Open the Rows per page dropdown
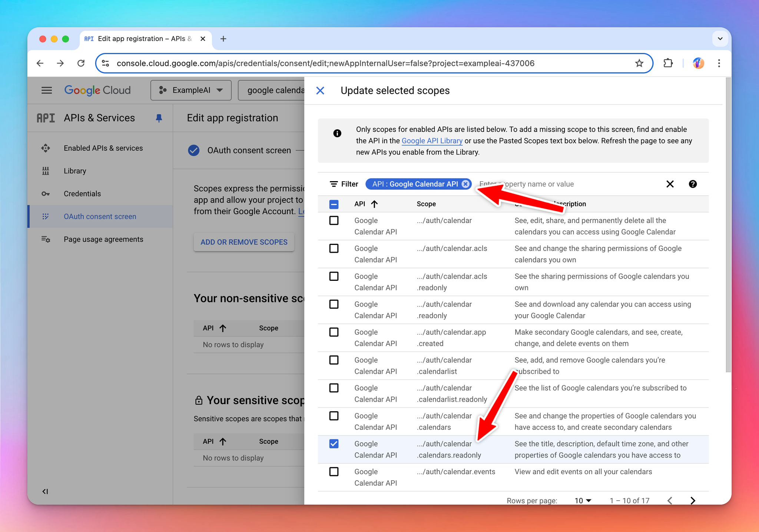This screenshot has height=532, width=759. (583, 501)
